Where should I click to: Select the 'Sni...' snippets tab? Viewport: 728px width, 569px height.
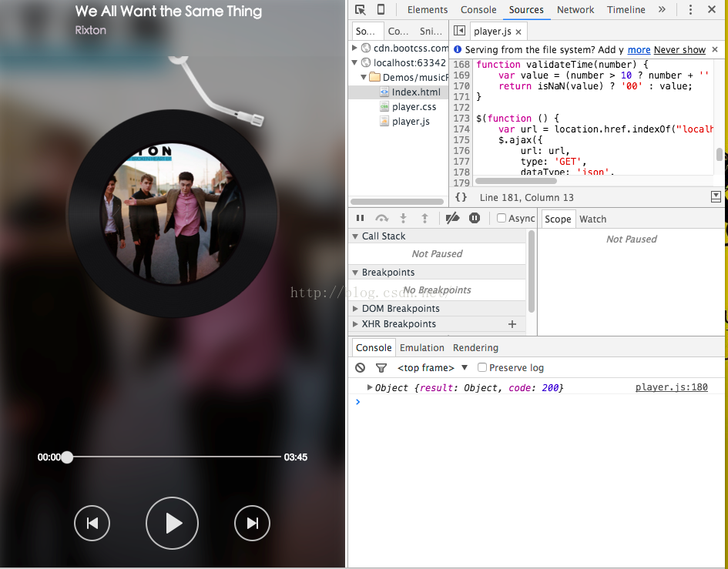click(x=431, y=31)
